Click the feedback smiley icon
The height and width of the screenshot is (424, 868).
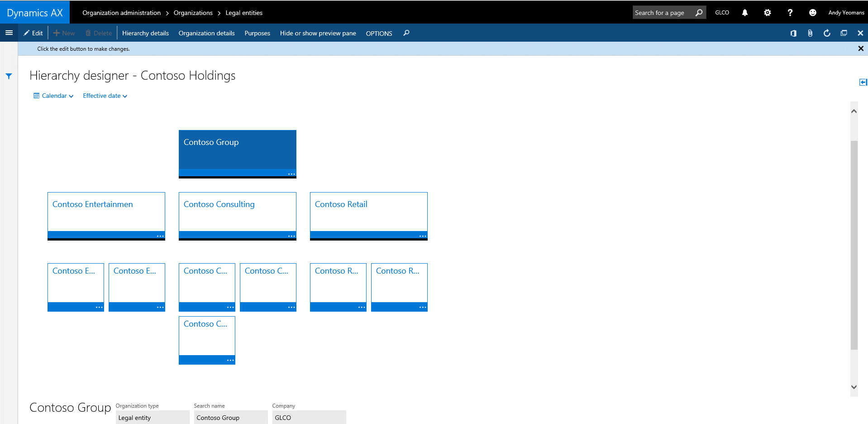coord(812,13)
